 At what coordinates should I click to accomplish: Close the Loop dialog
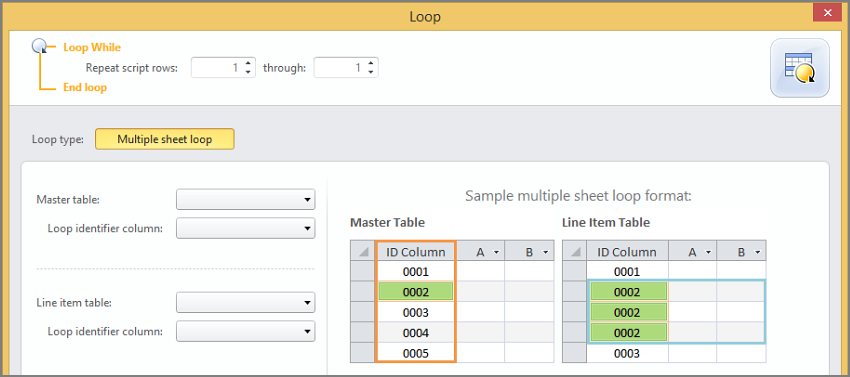tap(828, 13)
